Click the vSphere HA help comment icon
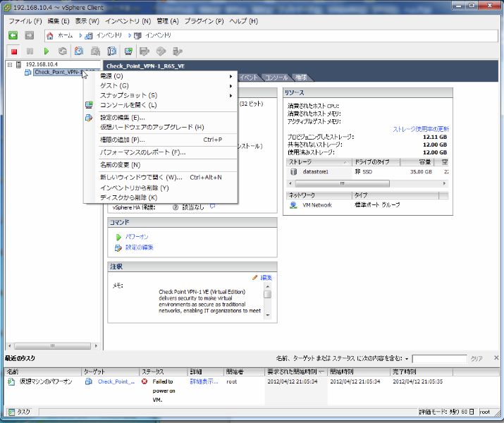This screenshot has width=504, height=423. tap(212, 207)
